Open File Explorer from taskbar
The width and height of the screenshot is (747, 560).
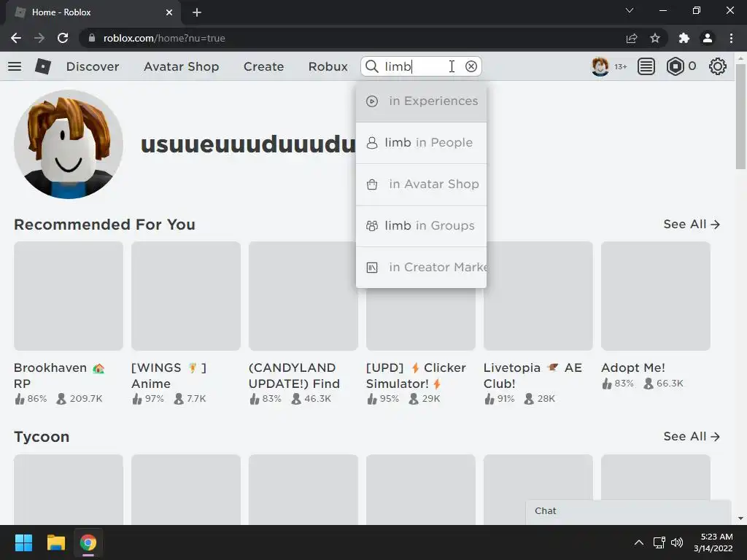55,542
